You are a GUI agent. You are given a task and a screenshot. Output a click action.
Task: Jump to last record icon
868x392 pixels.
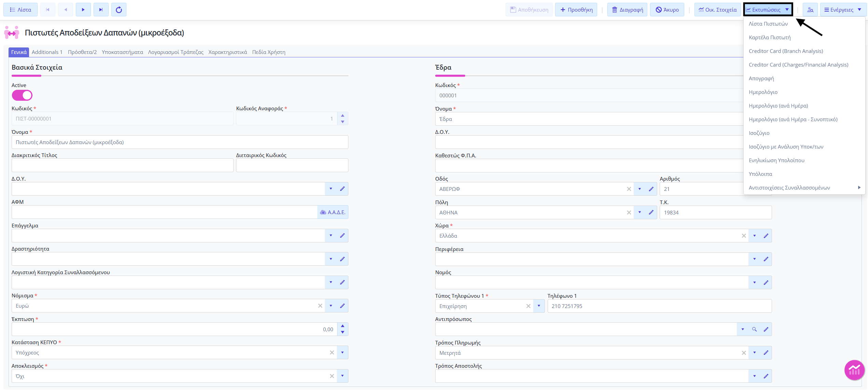click(101, 10)
